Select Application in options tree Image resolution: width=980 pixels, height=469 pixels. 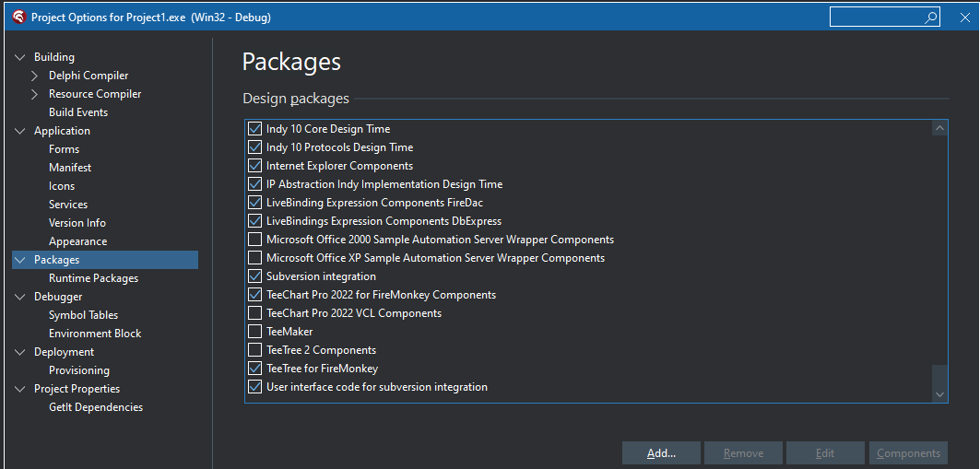62,131
